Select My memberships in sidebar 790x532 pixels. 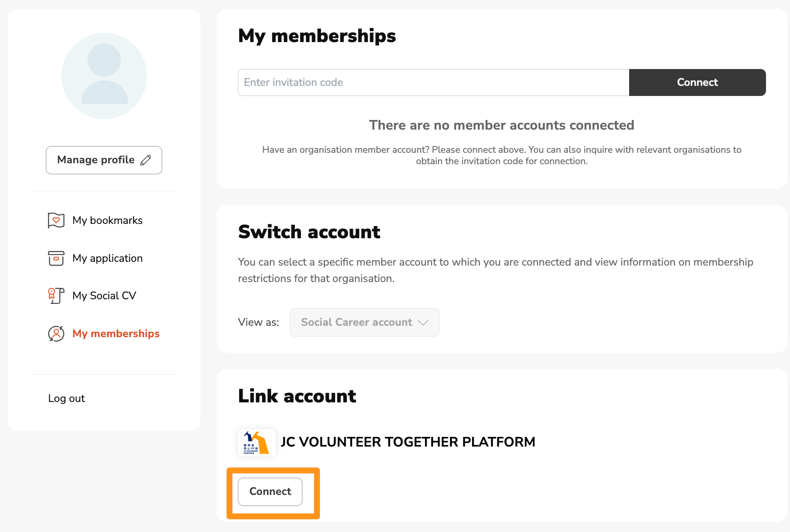[x=116, y=333]
